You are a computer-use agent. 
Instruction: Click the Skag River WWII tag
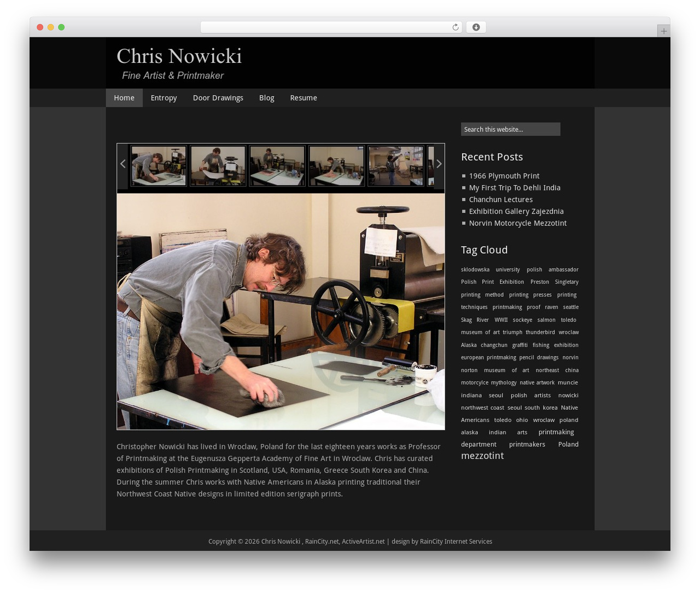click(485, 320)
